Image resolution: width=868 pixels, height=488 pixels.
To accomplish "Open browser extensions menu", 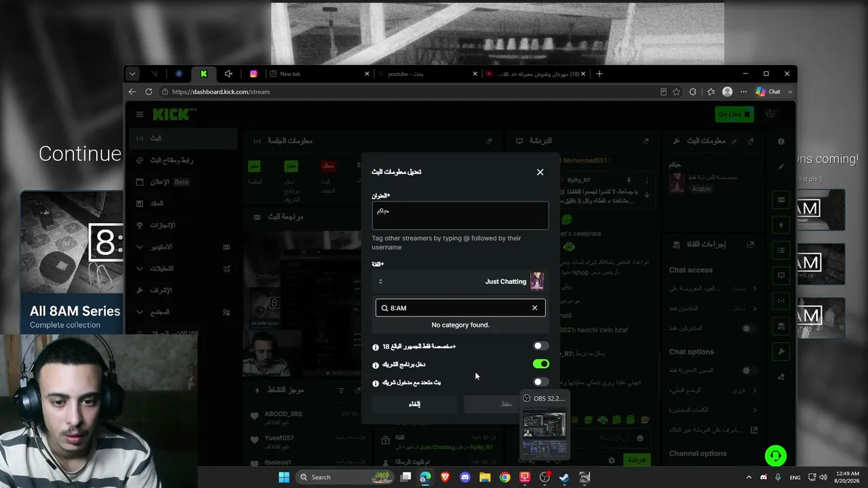I will point(692,91).
